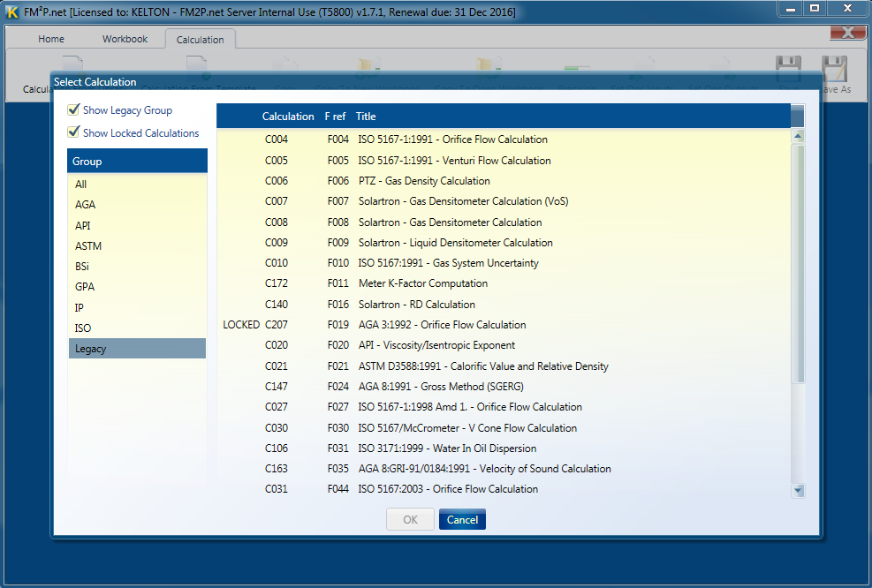Select C031 ISO 5167:2003 Orifice Flow row
The width and height of the screenshot is (872, 588).
pyautogui.click(x=504, y=489)
